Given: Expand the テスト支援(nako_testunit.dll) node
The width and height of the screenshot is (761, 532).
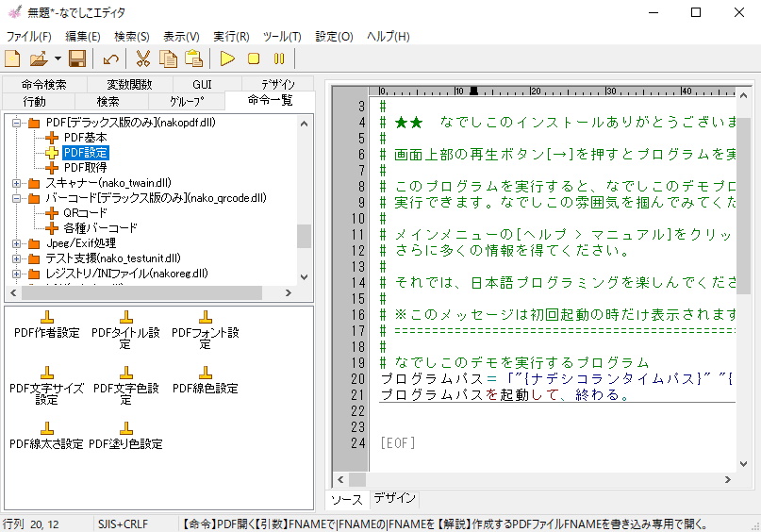Looking at the screenshot, I should pos(16,258).
